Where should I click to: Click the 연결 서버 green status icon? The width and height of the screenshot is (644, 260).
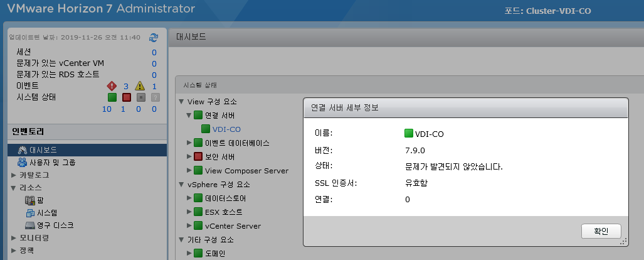[x=198, y=116]
